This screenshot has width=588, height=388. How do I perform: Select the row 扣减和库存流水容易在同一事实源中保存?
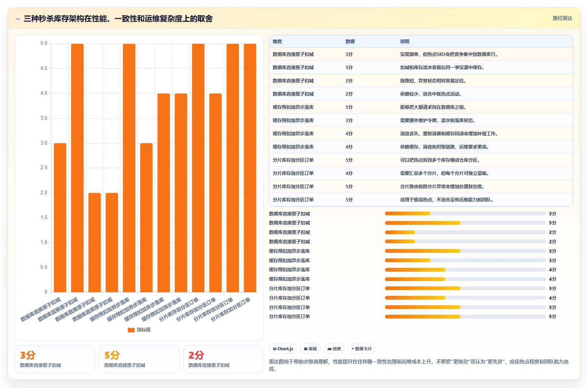421,68
